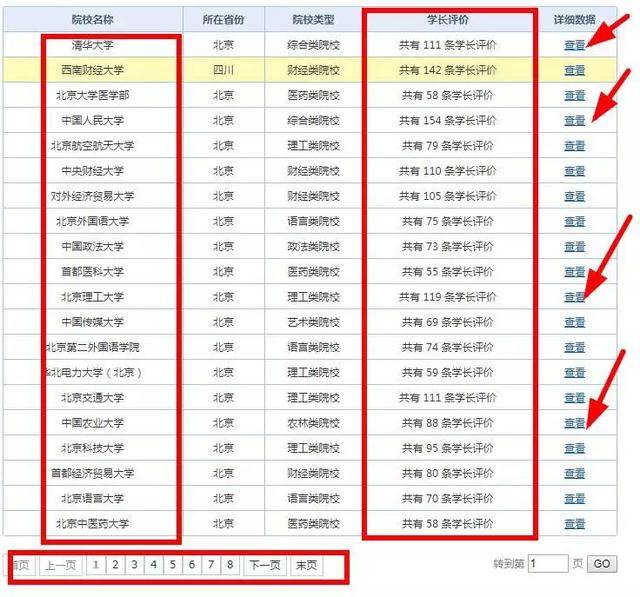Screen dimensions: 640x597
Task: Open 查看 link for 北京科技大学
Action: tap(574, 448)
